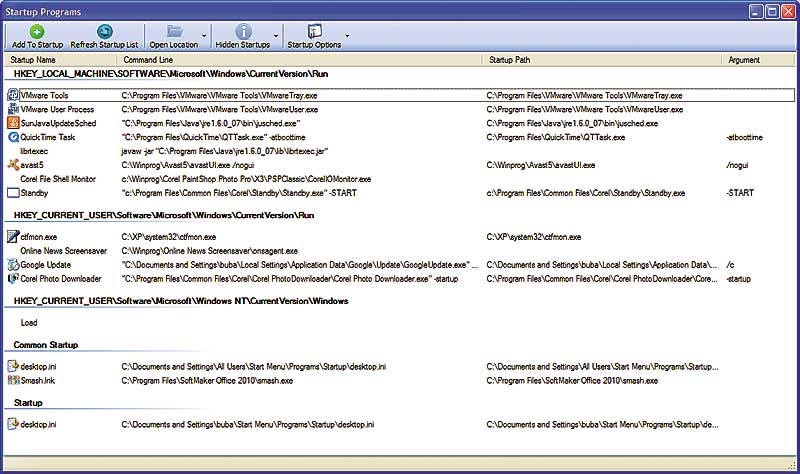Click the -atboottime argument cell
Screen dimensions: 800x474
pyautogui.click(x=744, y=137)
